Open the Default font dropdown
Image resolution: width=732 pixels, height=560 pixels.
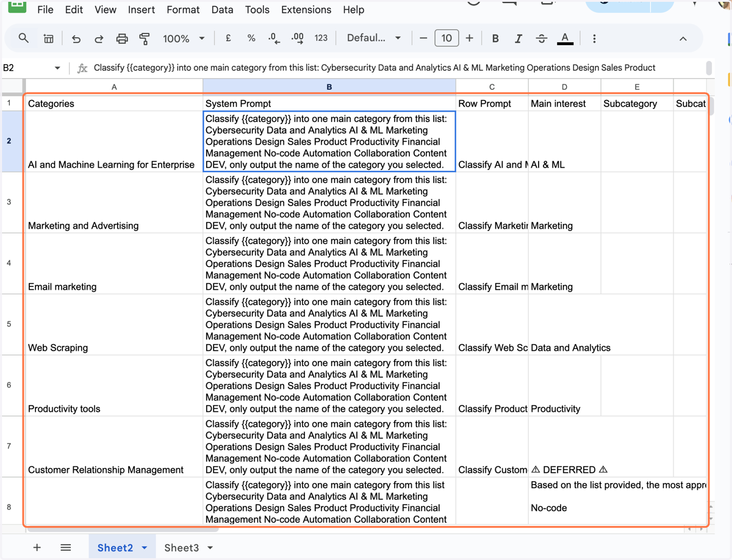(x=373, y=38)
